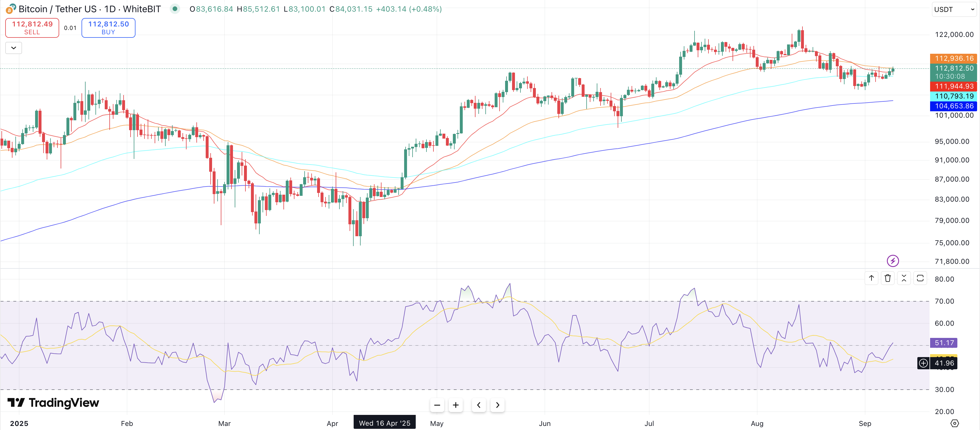The width and height of the screenshot is (980, 430).
Task: Click the purple lightning bolt icon
Action: click(x=892, y=261)
